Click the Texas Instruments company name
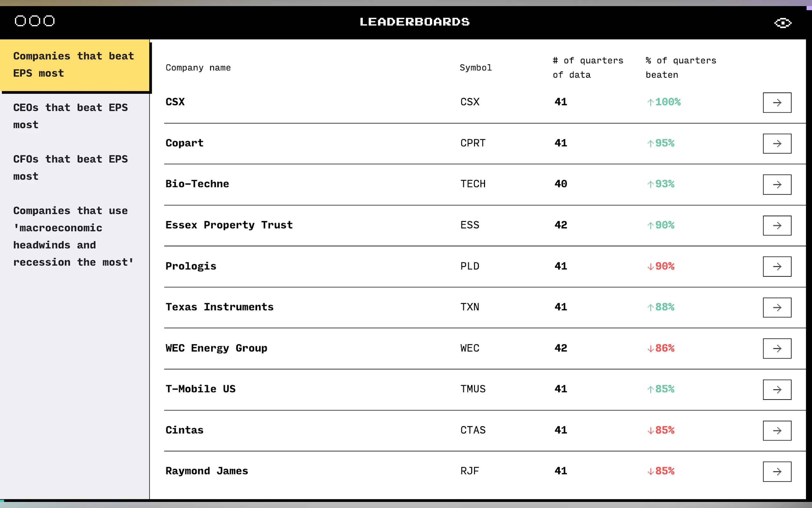The height and width of the screenshot is (508, 812). (x=219, y=307)
